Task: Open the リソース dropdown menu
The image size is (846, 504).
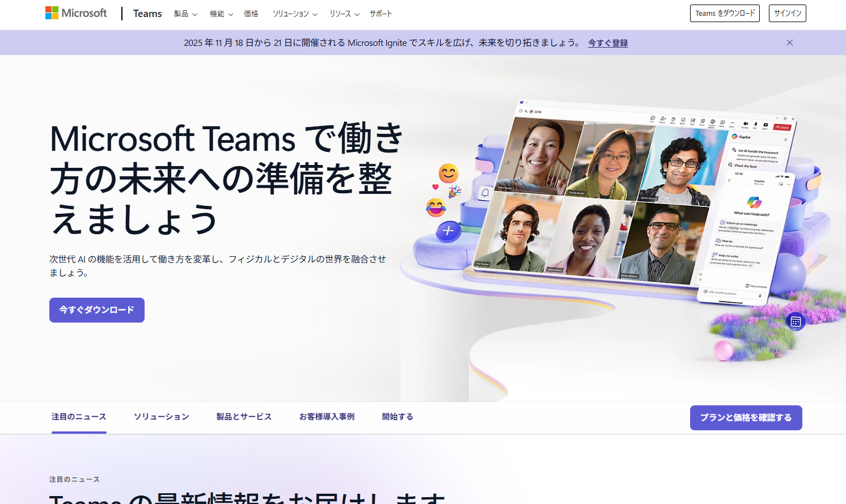Action: tap(344, 14)
